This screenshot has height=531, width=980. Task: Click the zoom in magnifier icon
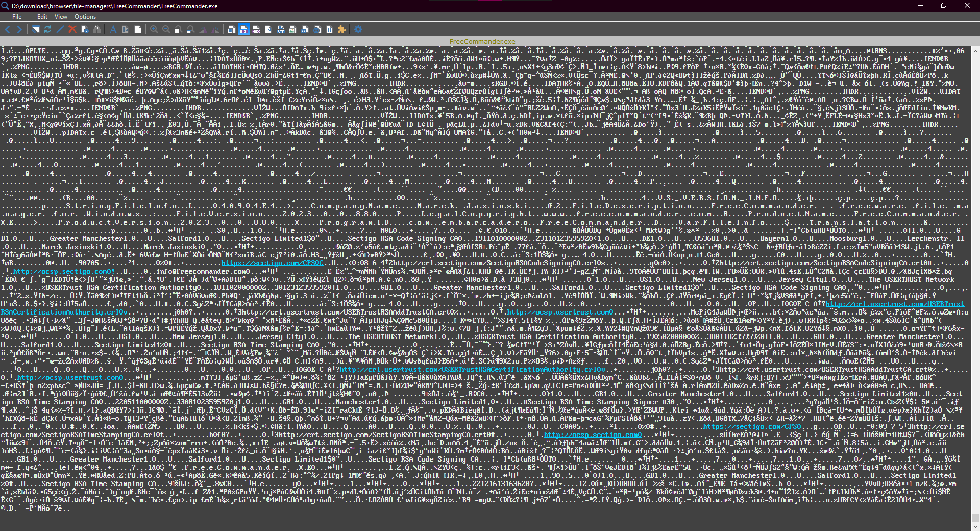(x=154, y=30)
